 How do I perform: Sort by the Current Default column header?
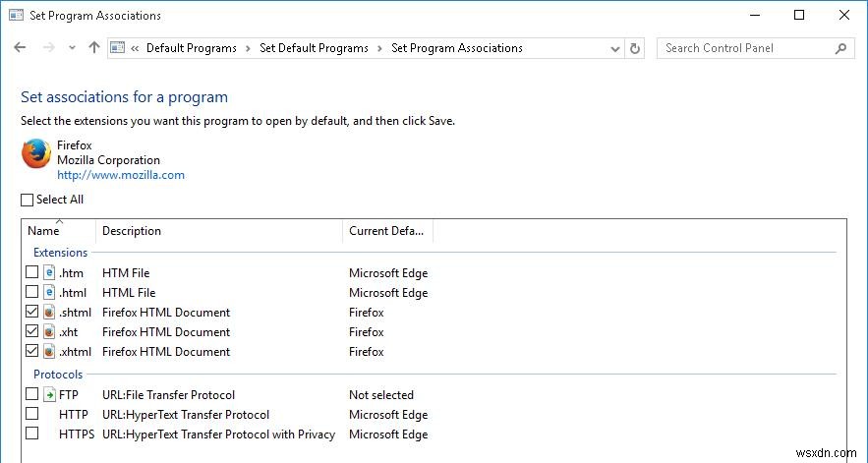click(387, 231)
